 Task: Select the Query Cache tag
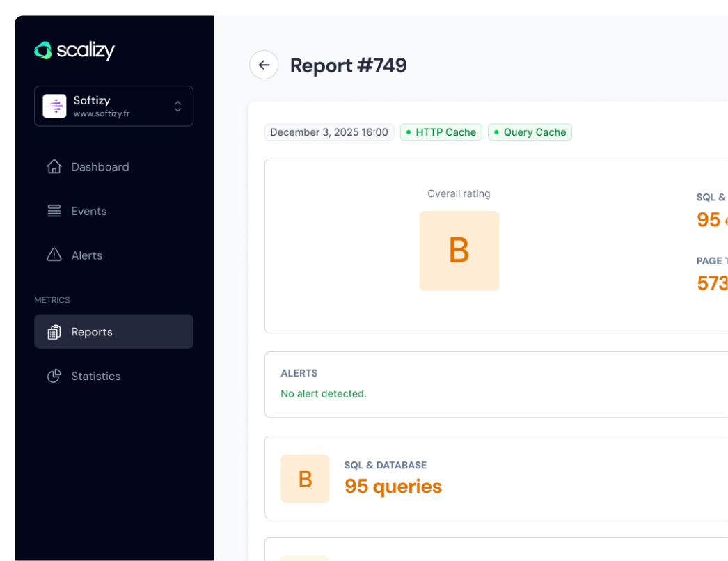point(530,132)
